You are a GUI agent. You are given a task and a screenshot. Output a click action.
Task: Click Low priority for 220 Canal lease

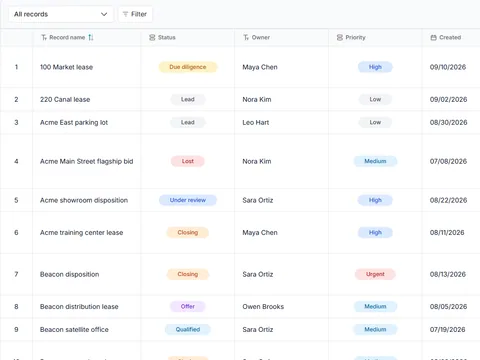click(375, 99)
